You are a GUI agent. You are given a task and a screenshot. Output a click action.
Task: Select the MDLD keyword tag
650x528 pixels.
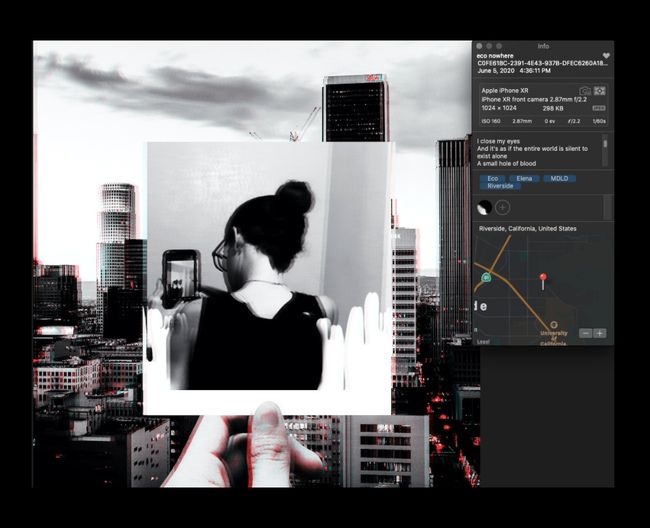point(557,178)
